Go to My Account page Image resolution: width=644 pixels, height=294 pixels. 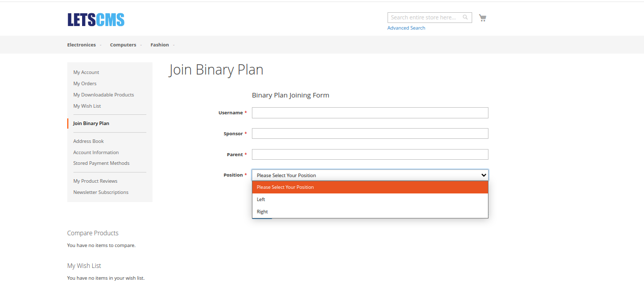86,72
